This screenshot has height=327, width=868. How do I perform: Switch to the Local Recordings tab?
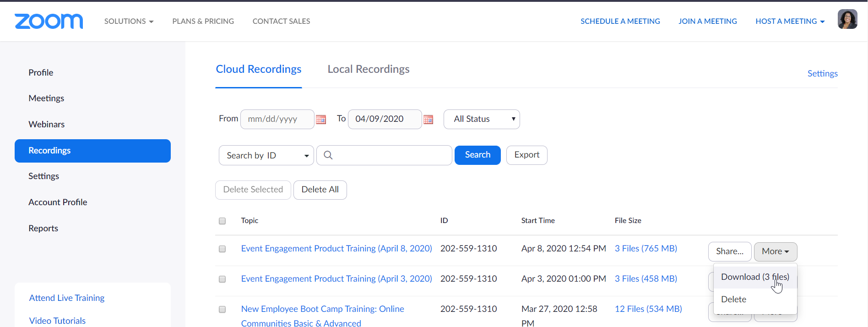369,69
